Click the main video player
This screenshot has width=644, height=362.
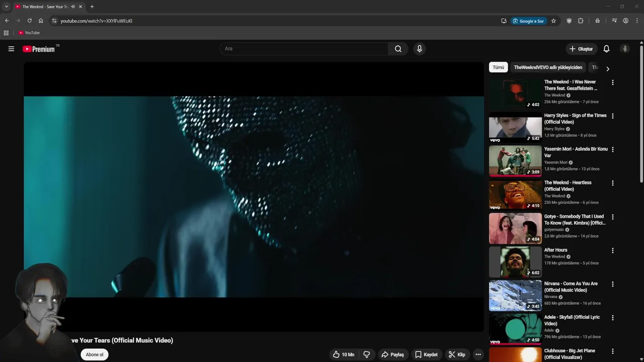[254, 197]
